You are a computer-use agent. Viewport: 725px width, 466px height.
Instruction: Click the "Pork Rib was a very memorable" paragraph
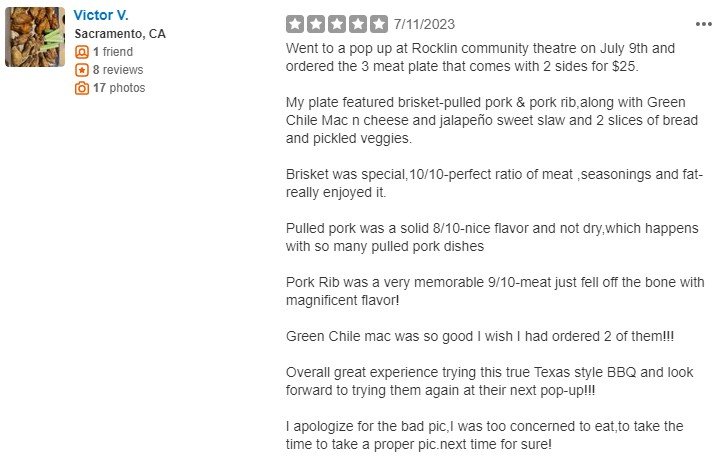[495, 292]
